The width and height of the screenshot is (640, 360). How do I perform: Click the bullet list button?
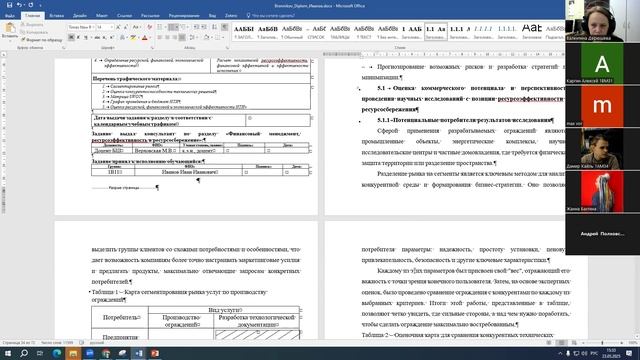click(x=160, y=27)
